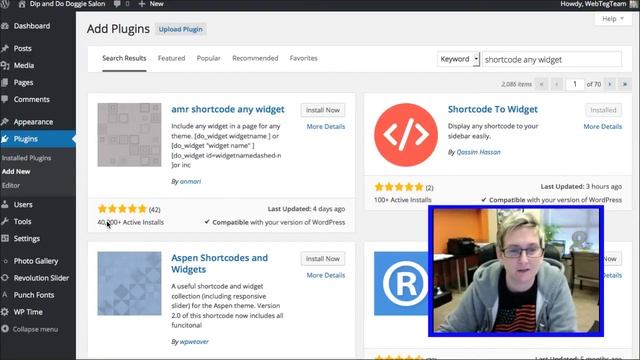
Task: Open the Dashboard sidebar icon
Action: pos(5,26)
